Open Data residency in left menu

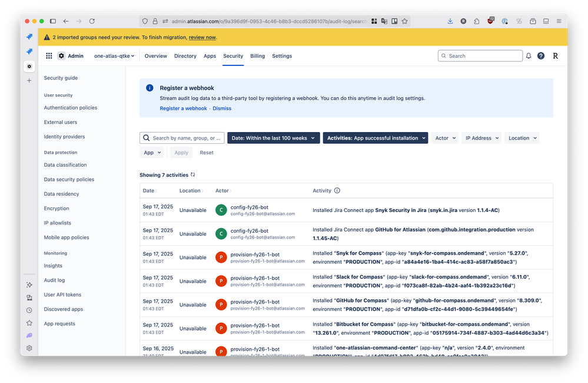tap(61, 194)
